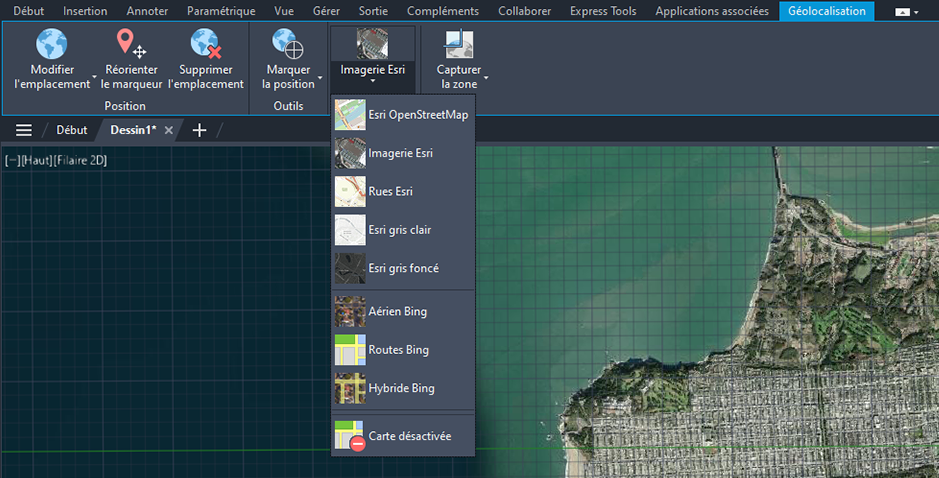This screenshot has height=478, width=939.
Task: Select the Esri OpenStreetMap map thumbnail
Action: coord(350,115)
